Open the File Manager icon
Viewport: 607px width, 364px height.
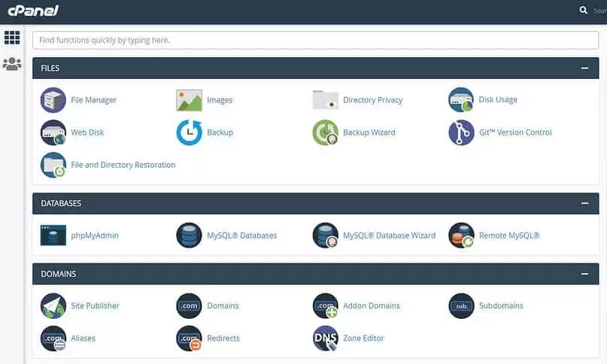tap(53, 100)
